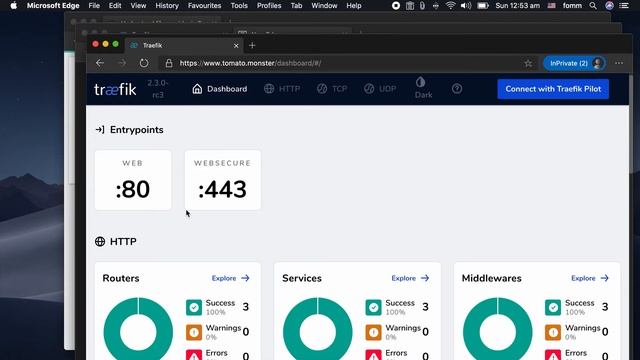View site security lock information

click(x=169, y=63)
